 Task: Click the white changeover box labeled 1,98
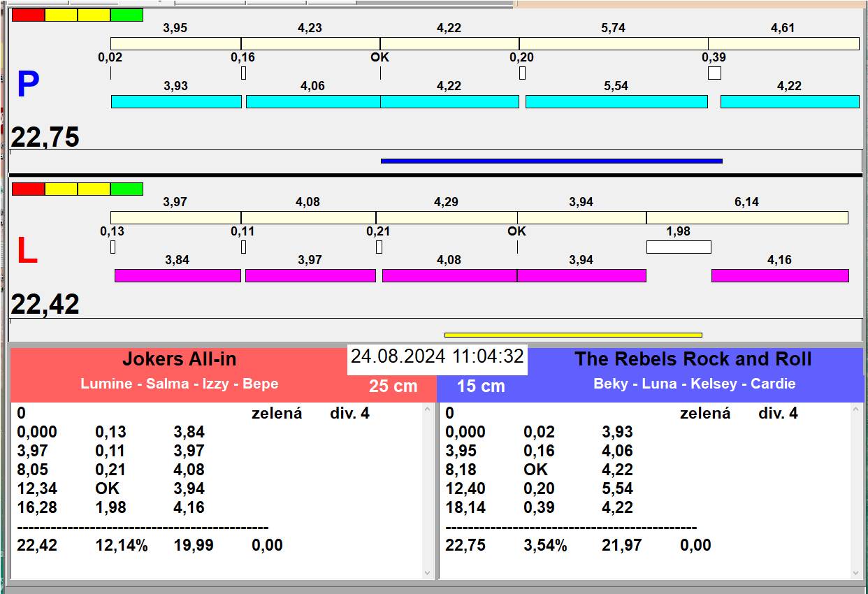pyautogui.click(x=678, y=247)
